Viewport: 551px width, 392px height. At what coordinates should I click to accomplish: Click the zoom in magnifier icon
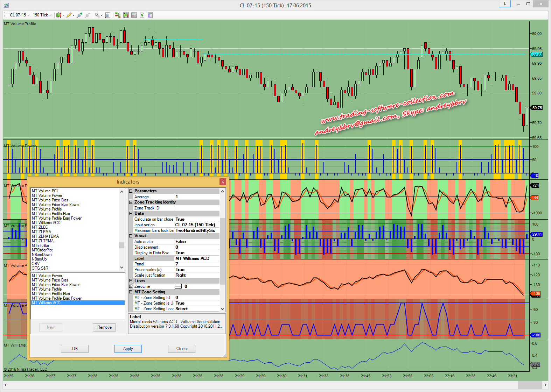pyautogui.click(x=79, y=15)
